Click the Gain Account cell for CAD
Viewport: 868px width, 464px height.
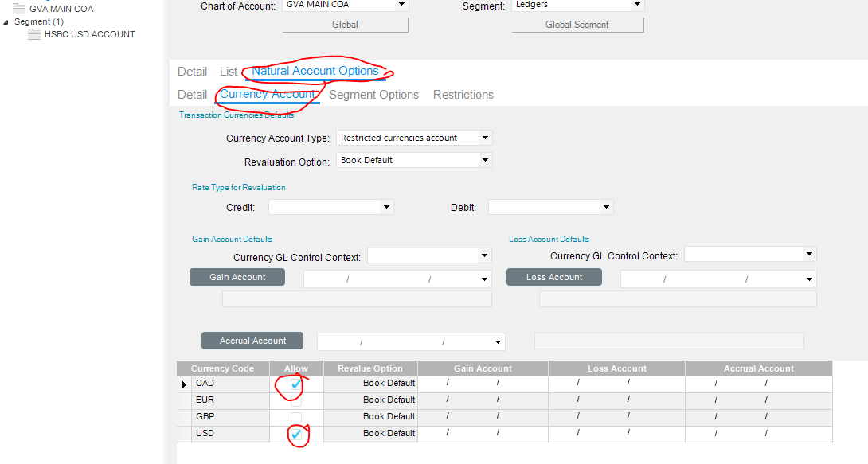coord(483,384)
